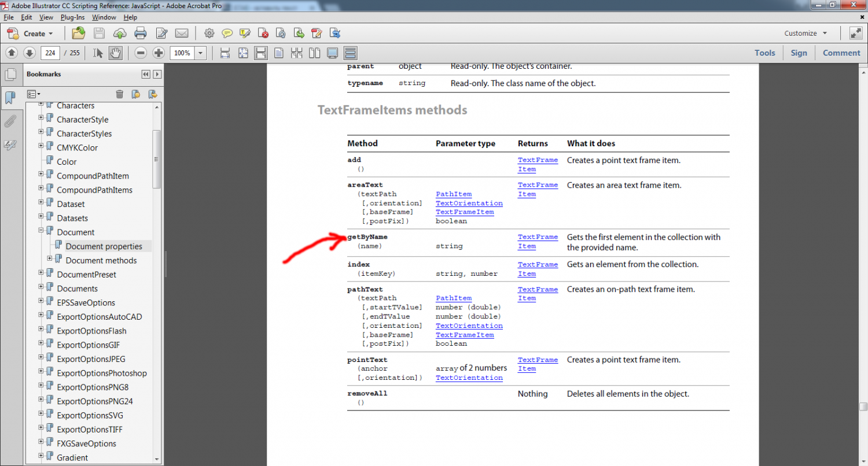Image resolution: width=868 pixels, height=466 pixels.
Task: Send file via the envelope email icon
Action: pos(182,33)
